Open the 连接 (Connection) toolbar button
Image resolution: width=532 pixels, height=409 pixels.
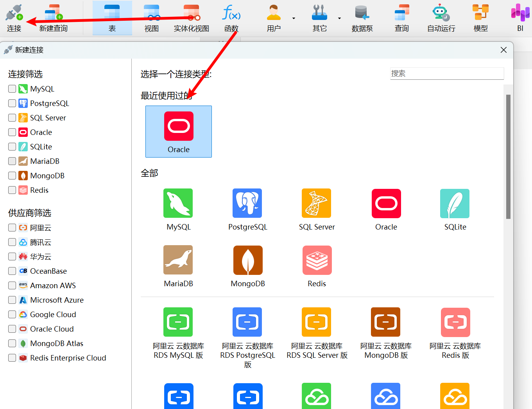[14, 18]
